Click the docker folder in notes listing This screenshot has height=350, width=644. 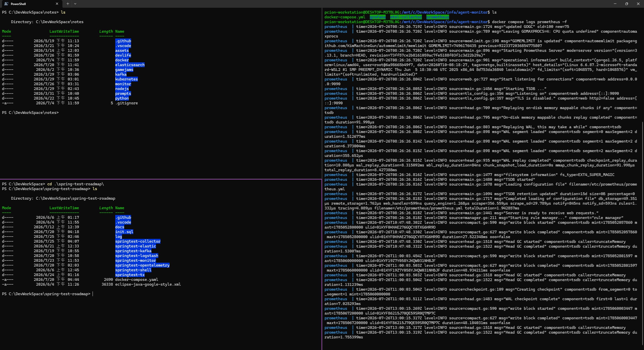[122, 60]
